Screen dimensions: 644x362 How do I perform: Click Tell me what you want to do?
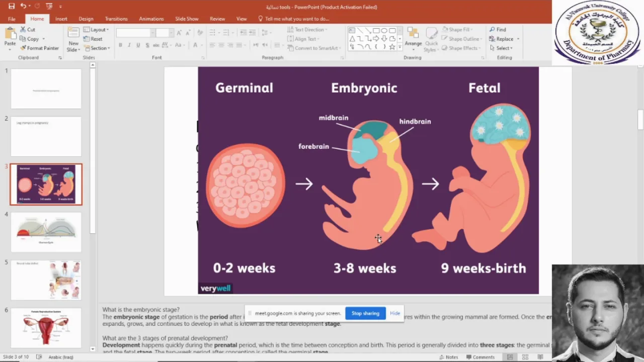293,19
